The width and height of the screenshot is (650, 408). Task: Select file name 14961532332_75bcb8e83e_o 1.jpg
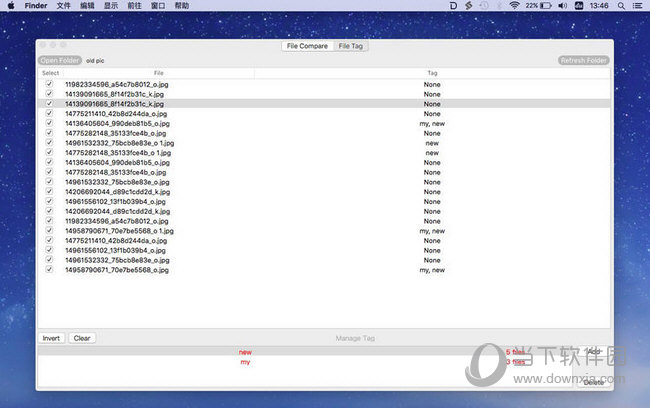(x=119, y=143)
